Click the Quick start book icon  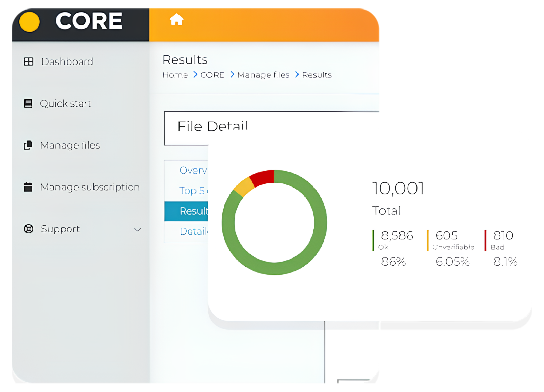coord(28,103)
